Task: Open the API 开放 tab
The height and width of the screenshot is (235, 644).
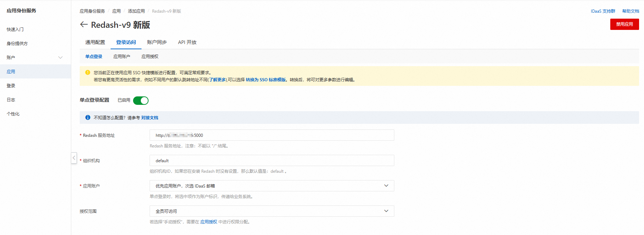Action: pos(187,42)
